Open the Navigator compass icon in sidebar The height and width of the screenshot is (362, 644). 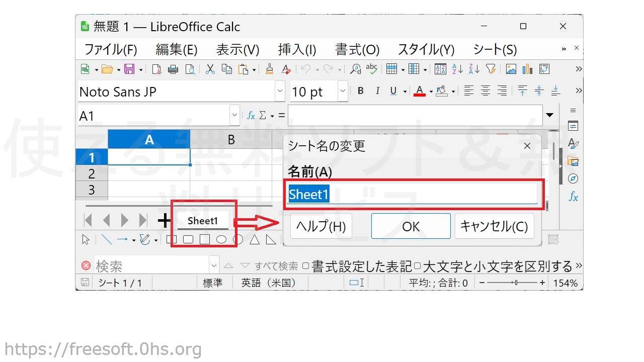(573, 179)
